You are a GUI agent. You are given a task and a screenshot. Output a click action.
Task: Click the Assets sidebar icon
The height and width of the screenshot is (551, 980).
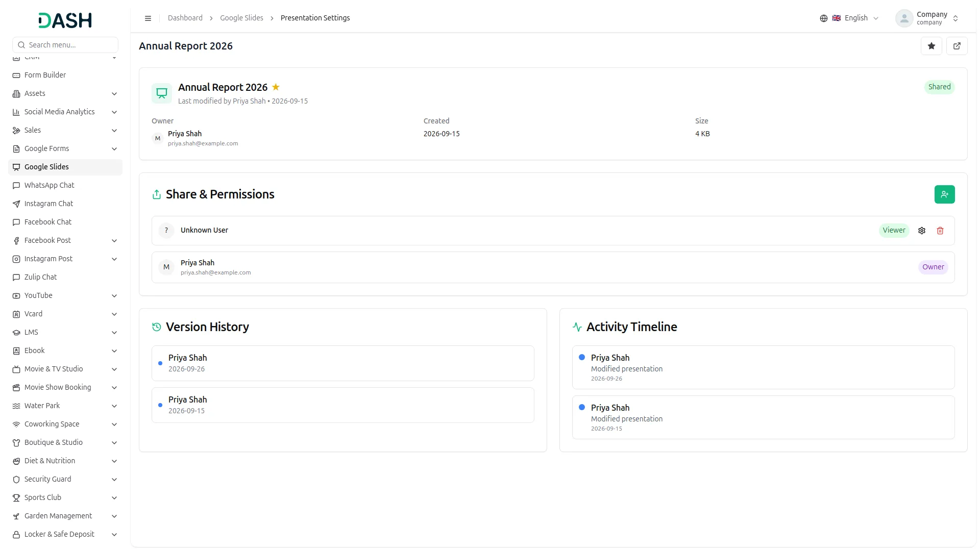point(16,94)
